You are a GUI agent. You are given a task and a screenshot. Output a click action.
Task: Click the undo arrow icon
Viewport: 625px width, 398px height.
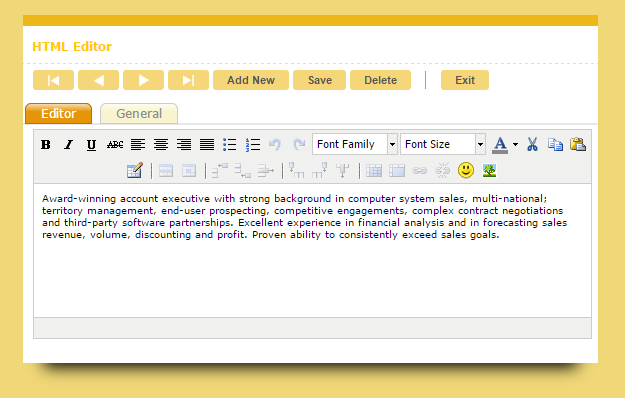(x=275, y=144)
